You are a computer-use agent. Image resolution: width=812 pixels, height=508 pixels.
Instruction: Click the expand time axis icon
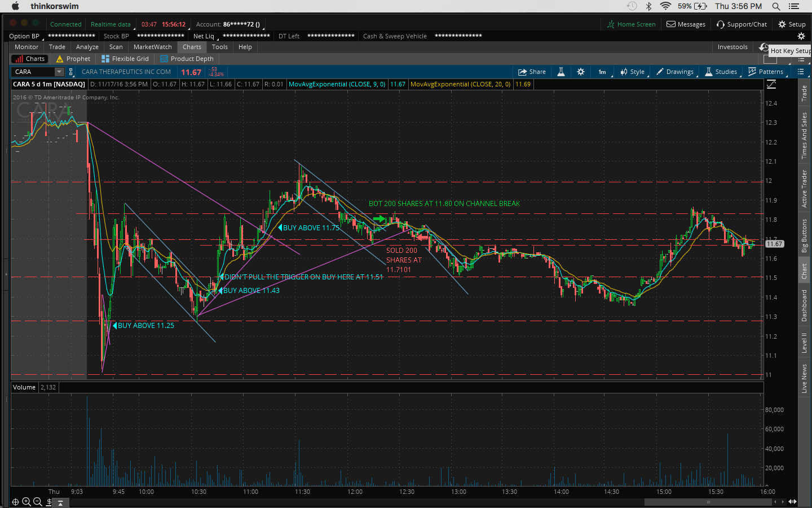pyautogui.click(x=792, y=502)
